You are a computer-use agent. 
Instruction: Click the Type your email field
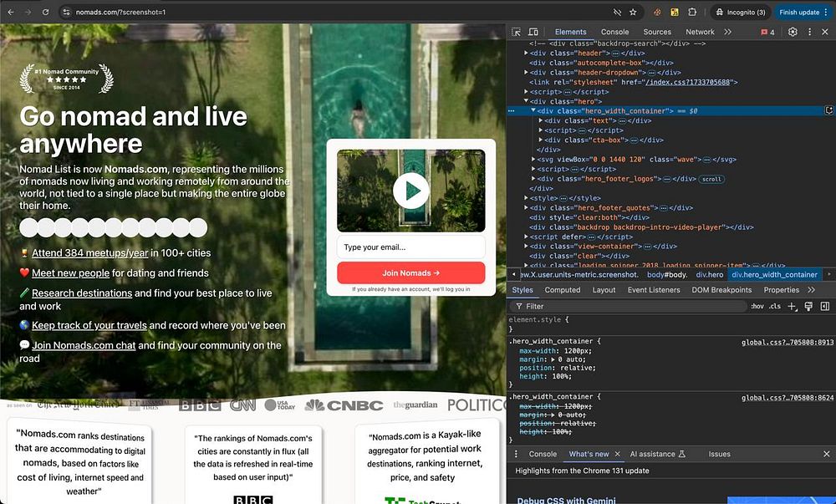point(411,247)
